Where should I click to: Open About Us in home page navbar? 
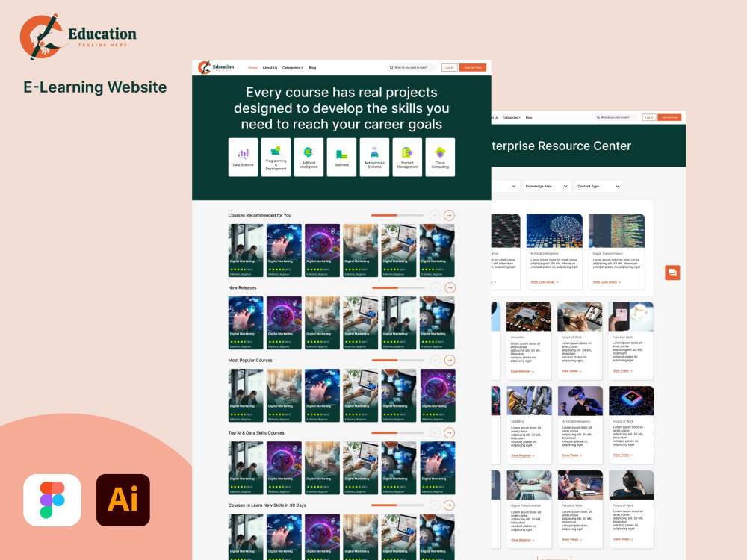[x=270, y=68]
